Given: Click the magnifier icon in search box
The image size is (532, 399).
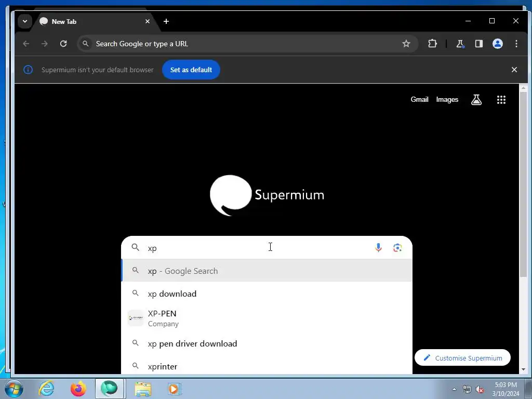Looking at the screenshot, I should (136, 247).
